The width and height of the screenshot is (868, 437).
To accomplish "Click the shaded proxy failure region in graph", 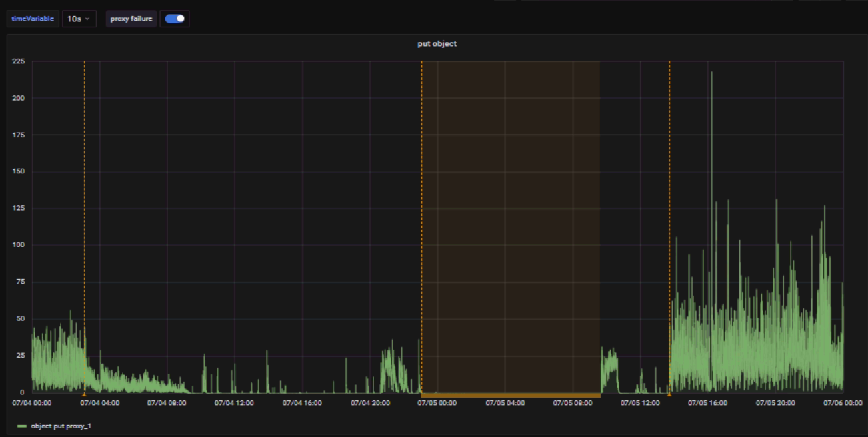I will point(510,226).
